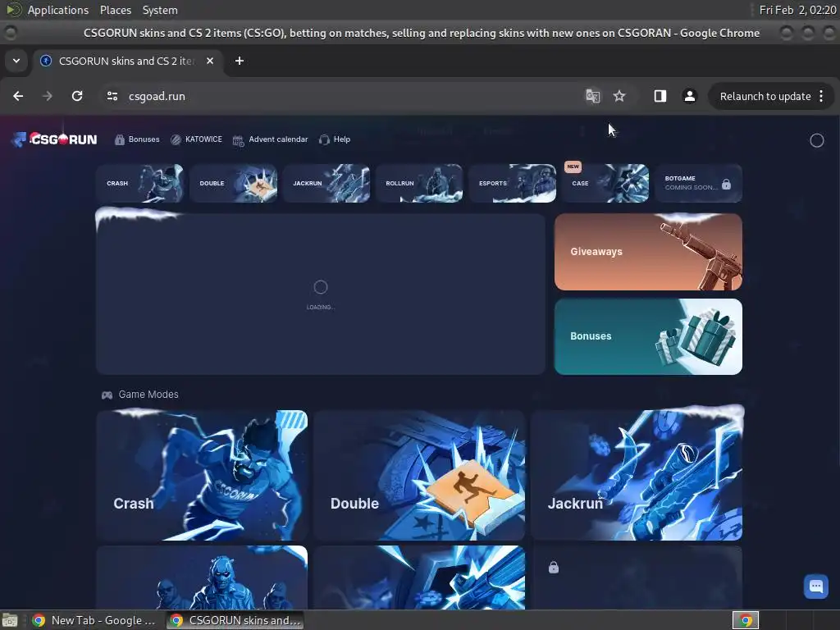Click the BOTGAME lock icon

[x=727, y=185]
